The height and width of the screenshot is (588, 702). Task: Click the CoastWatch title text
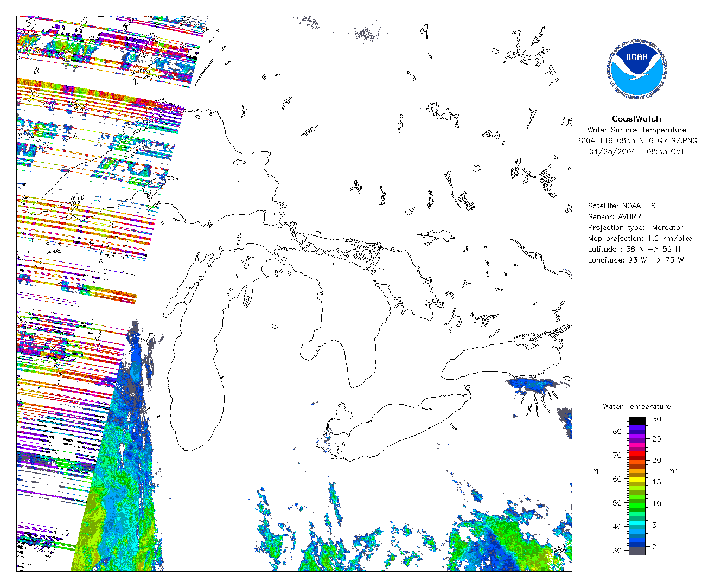[x=636, y=119]
